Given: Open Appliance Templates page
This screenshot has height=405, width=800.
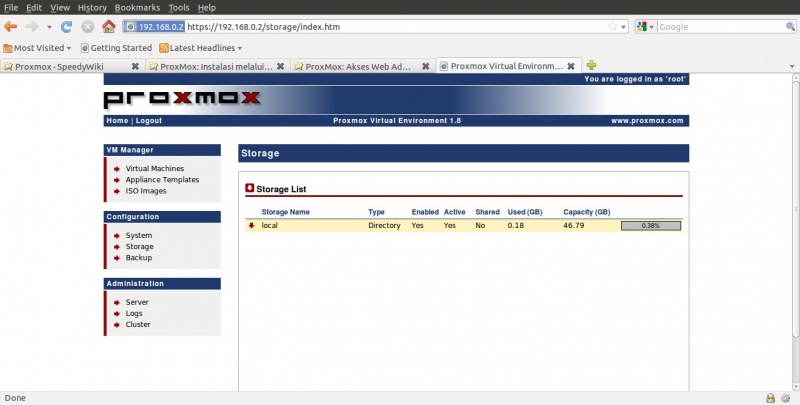Looking at the screenshot, I should tap(162, 180).
